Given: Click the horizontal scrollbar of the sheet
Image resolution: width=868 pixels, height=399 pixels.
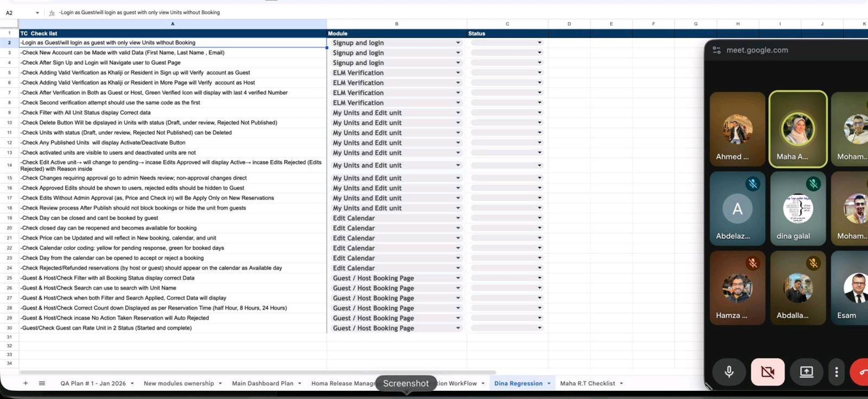Looking at the screenshot, I should point(258,372).
